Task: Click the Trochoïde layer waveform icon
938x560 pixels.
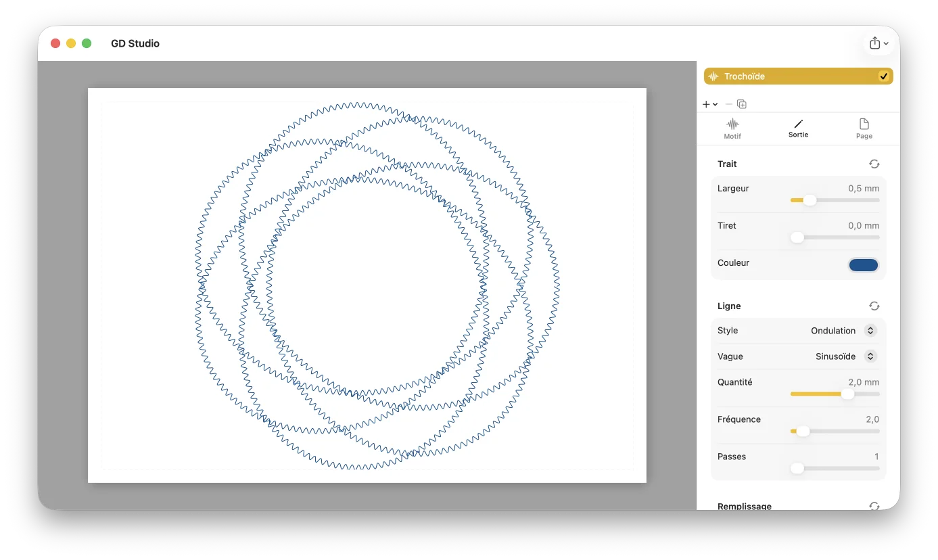Action: (712, 76)
